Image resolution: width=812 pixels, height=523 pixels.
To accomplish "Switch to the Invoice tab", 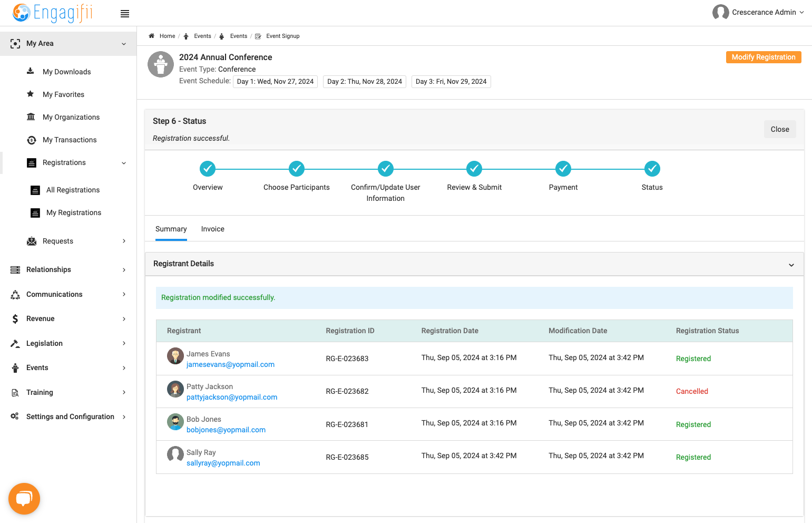I will (213, 229).
